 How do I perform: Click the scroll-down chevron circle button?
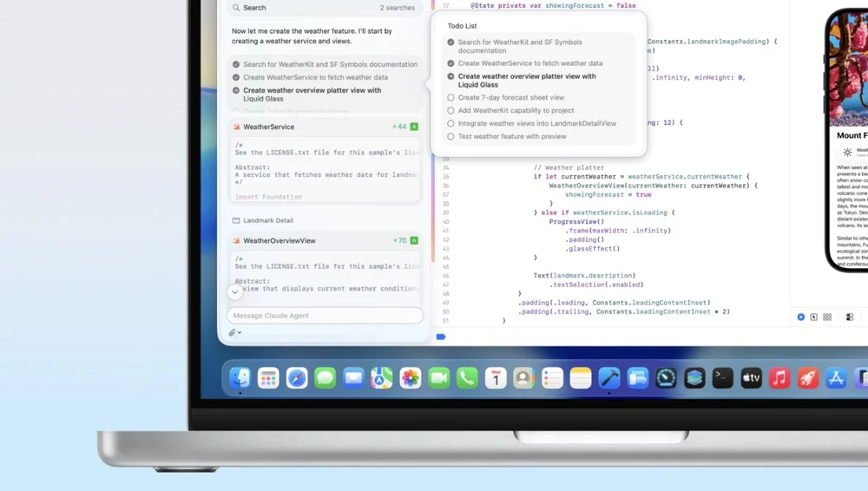pos(234,291)
